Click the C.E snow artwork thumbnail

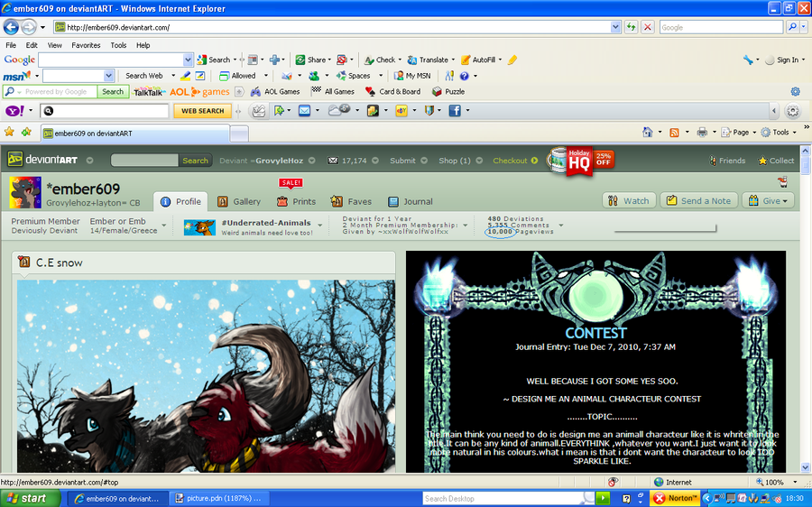(206, 376)
